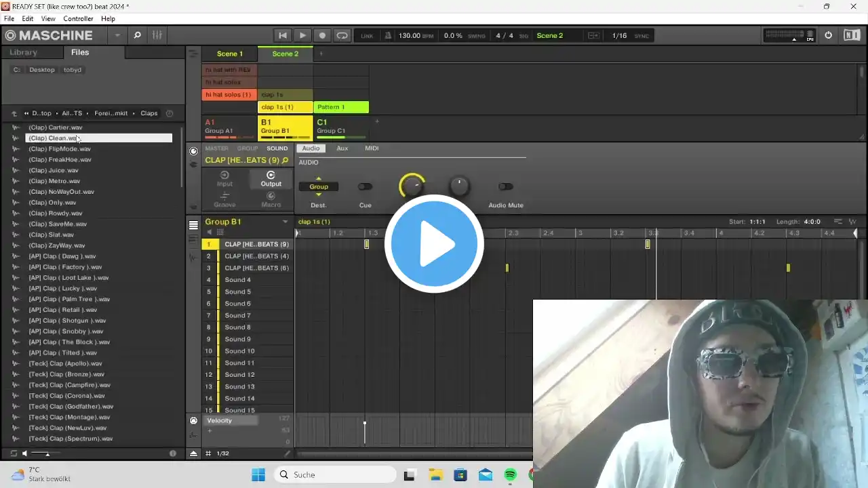The image size is (868, 488).
Task: Open the File menu
Action: pyautogui.click(x=9, y=19)
